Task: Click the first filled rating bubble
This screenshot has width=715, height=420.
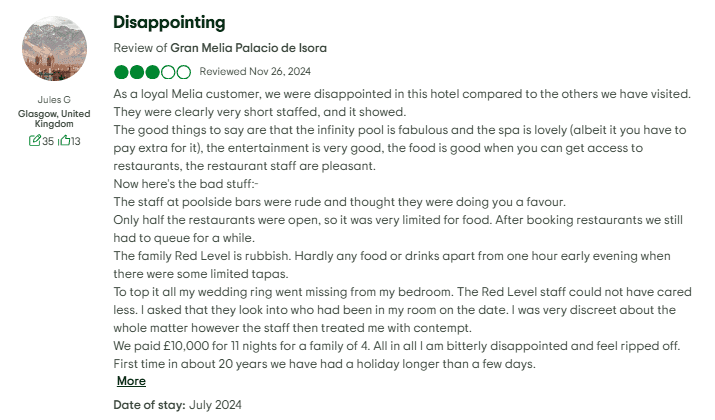Action: coord(121,72)
